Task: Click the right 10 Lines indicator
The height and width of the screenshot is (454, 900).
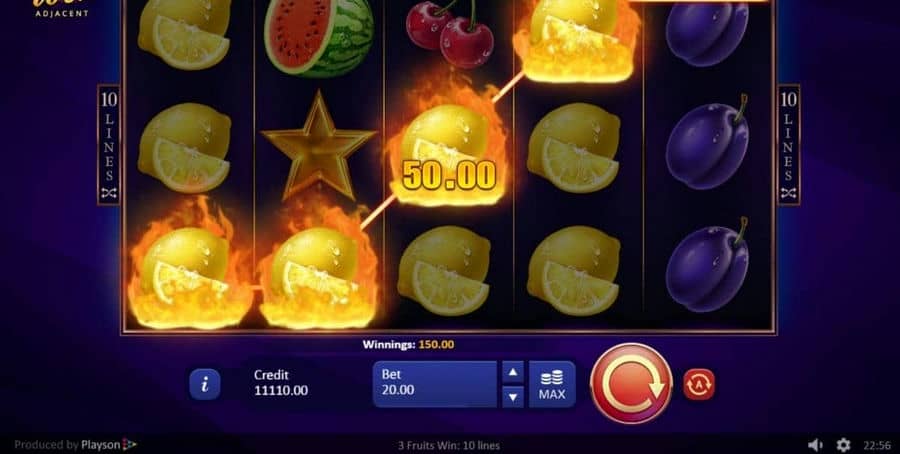Action: coord(789,145)
